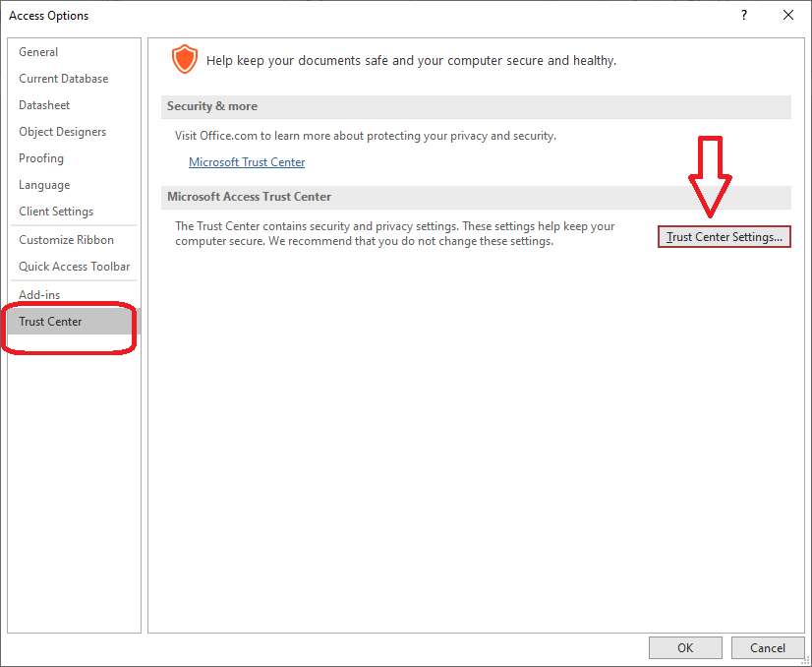The height and width of the screenshot is (667, 812).
Task: Close the Access Options dialog
Action: (787, 15)
